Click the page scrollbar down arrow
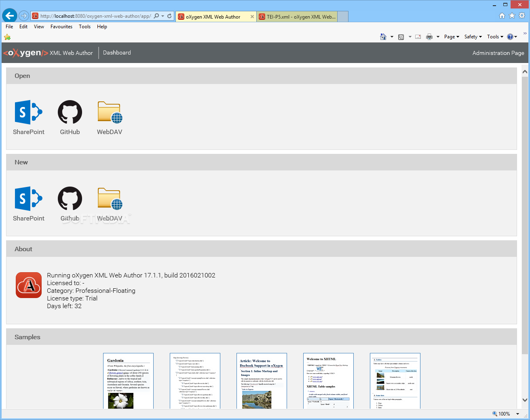Image resolution: width=530 pixels, height=420 pixels. (525, 400)
